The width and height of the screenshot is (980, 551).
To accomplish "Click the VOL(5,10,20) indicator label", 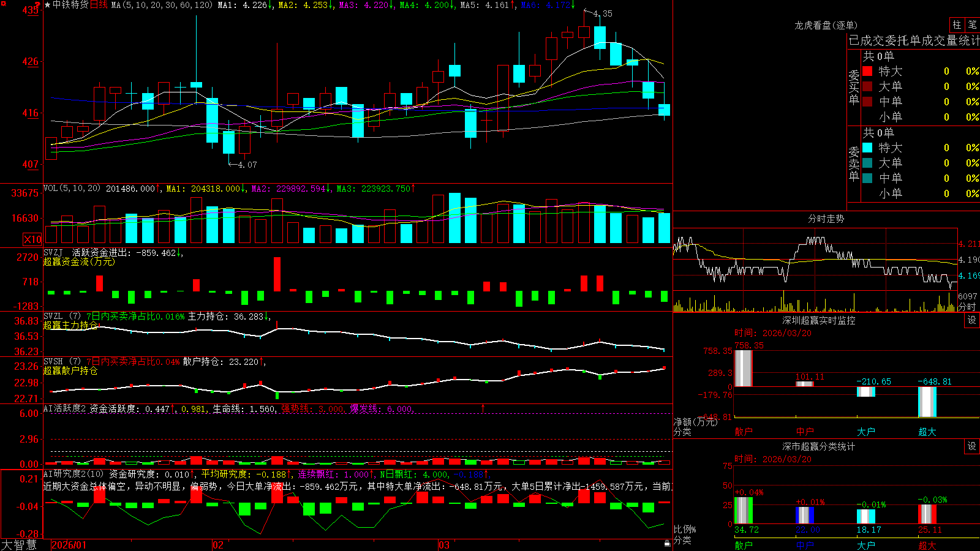I will [72, 189].
